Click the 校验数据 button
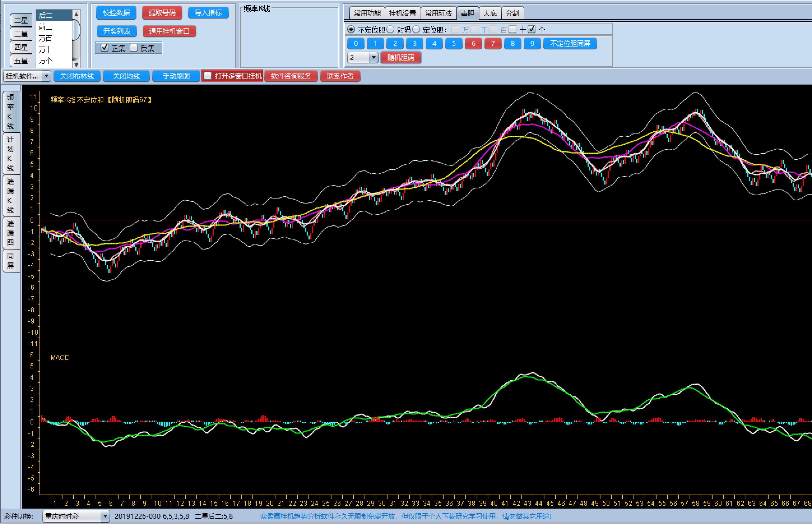This screenshot has width=812, height=524. (x=116, y=13)
